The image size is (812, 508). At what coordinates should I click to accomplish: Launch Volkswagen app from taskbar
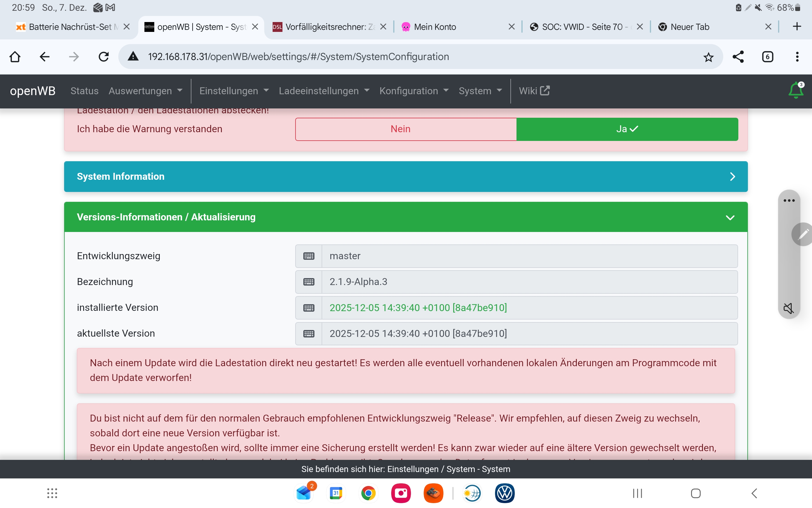pos(504,493)
